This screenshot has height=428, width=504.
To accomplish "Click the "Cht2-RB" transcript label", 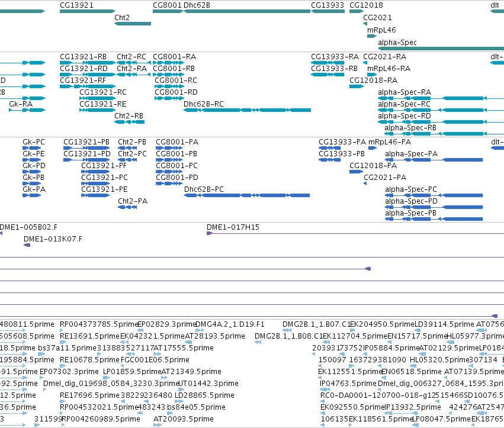I will coord(129,115).
